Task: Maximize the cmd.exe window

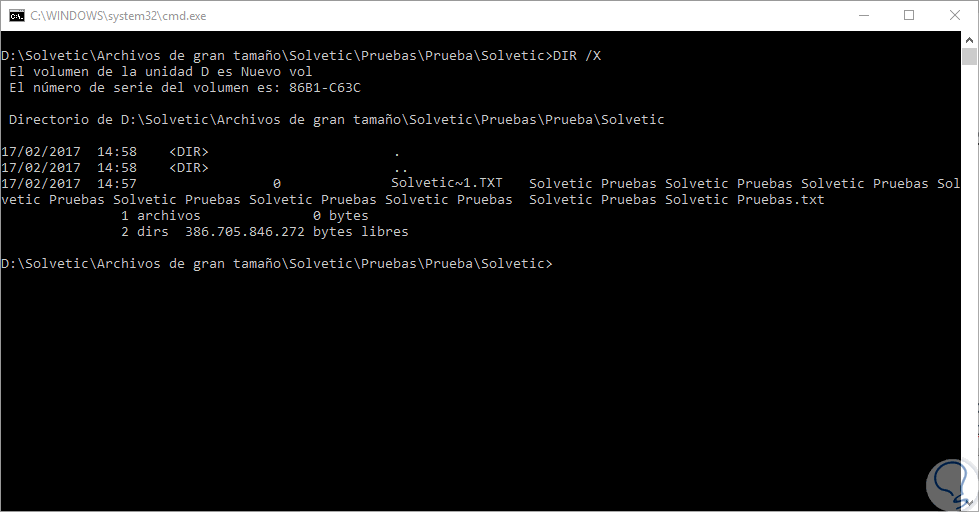Action: click(908, 16)
